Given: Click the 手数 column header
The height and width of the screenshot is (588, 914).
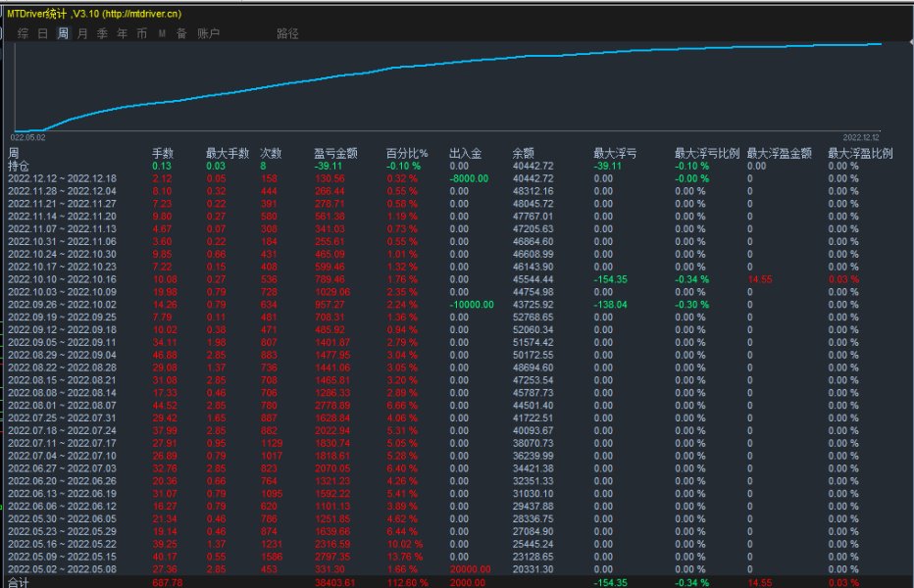Looking at the screenshot, I should 162,153.
